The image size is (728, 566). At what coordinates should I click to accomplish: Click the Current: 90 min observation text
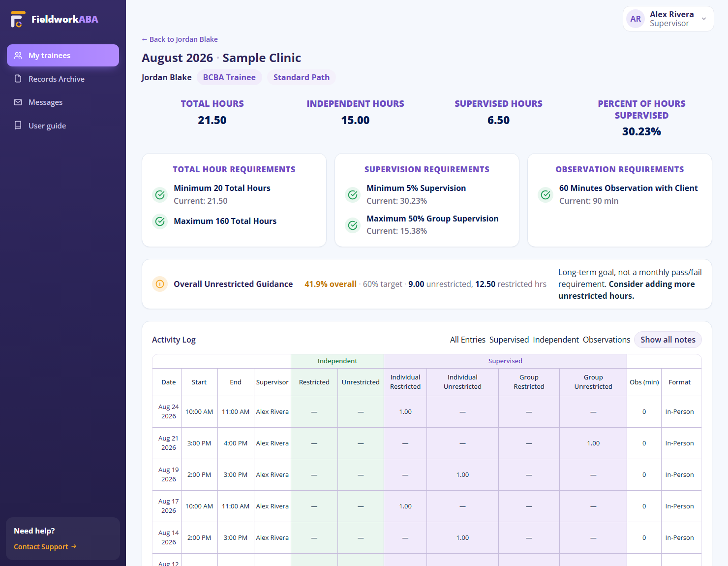[589, 201]
